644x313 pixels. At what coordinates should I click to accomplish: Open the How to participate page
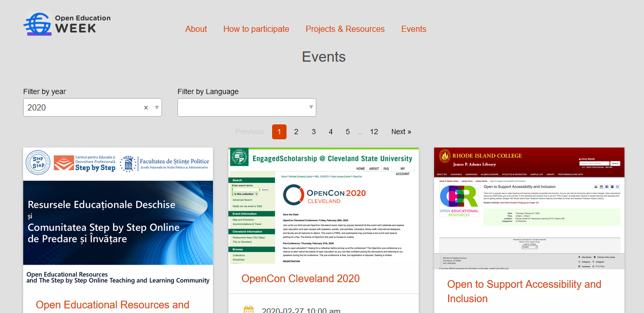256,29
